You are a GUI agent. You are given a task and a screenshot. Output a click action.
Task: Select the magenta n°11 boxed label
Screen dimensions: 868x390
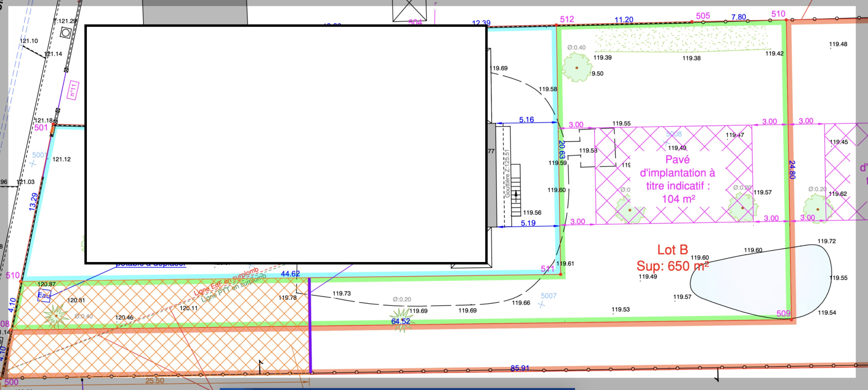point(73,90)
